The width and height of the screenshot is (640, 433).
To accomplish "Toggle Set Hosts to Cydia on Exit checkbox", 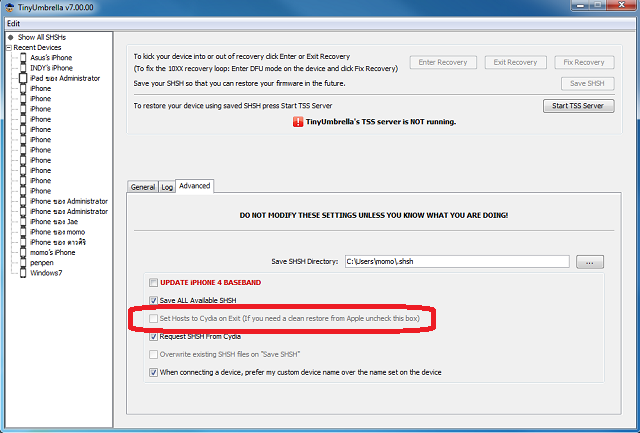I will coord(153,318).
